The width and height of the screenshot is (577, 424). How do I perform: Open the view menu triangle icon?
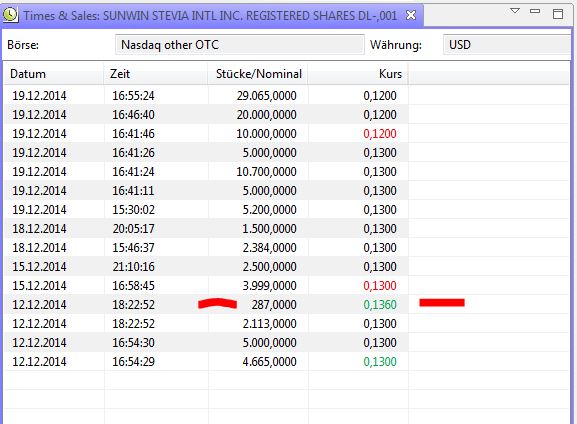pyautogui.click(x=515, y=11)
